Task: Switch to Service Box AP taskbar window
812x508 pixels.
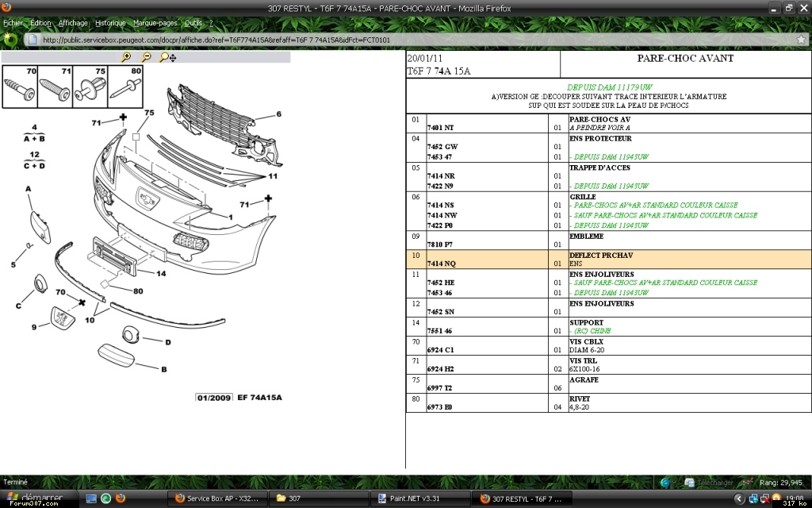Action: click(x=218, y=498)
